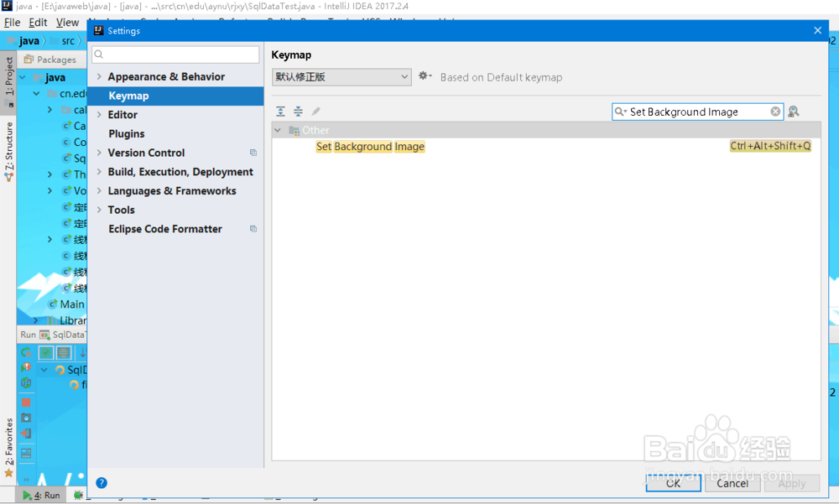
Task: Close the Settings dialog
Action: tap(817, 30)
